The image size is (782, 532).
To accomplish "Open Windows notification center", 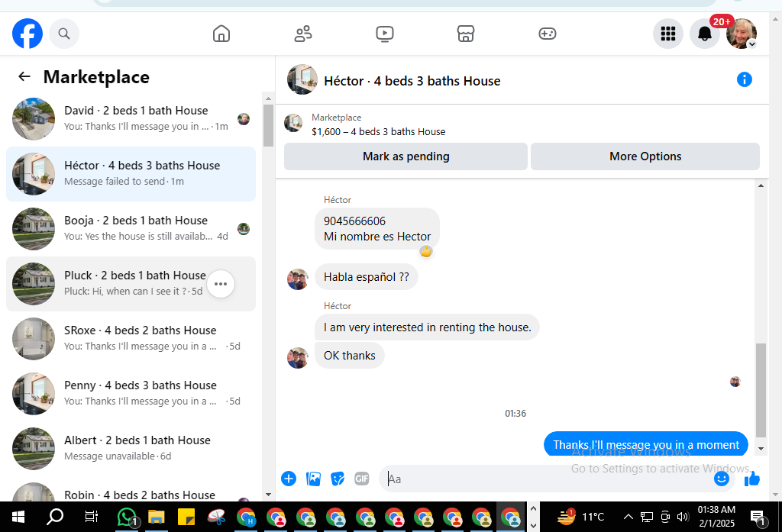I will (x=758, y=517).
